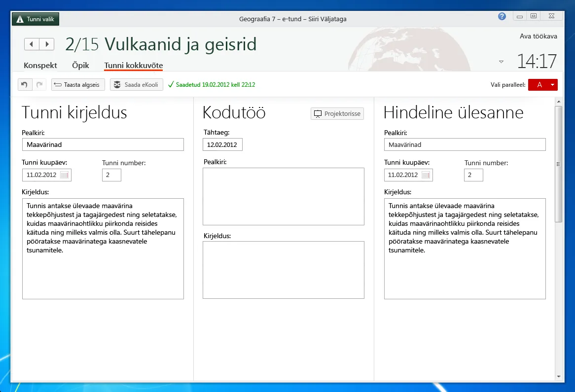Click the Tähtaeg date field in Kodutöö
The width and height of the screenshot is (575, 392).
tap(222, 144)
